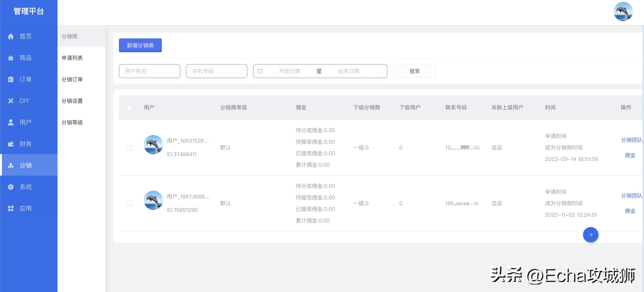Select the 分销设置 menu entry
This screenshot has height=292, width=644.
[x=72, y=101]
